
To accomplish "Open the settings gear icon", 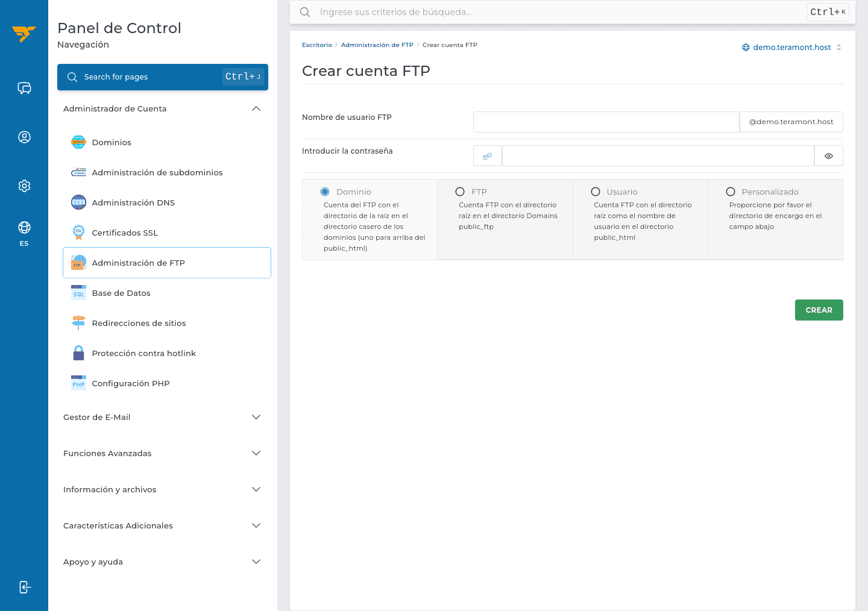I will [x=24, y=186].
